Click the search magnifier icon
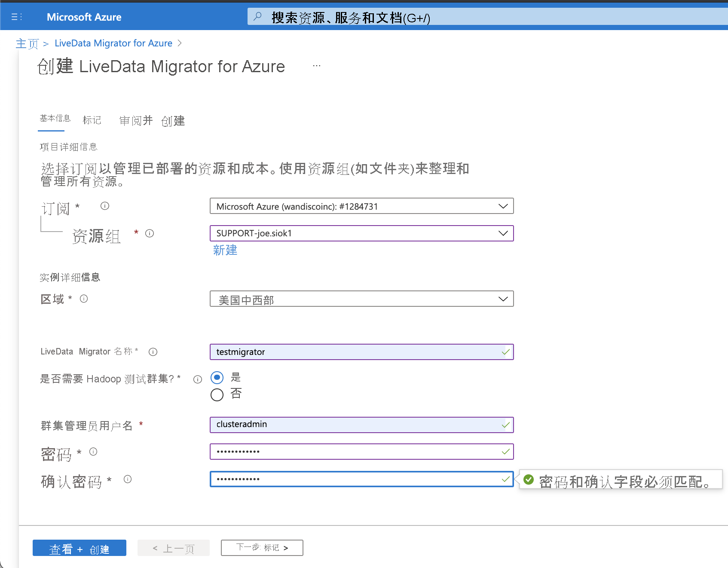This screenshot has height=568, width=728. pyautogui.click(x=257, y=17)
